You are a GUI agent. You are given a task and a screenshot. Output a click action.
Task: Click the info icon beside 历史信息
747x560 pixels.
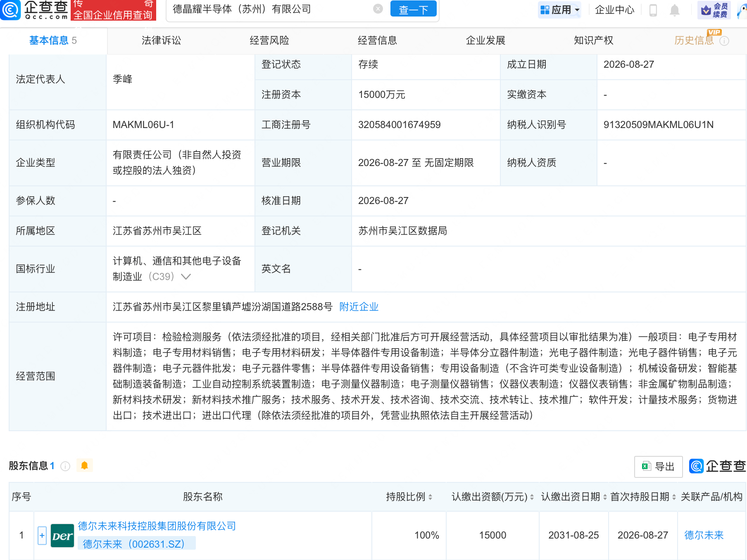pyautogui.click(x=724, y=41)
